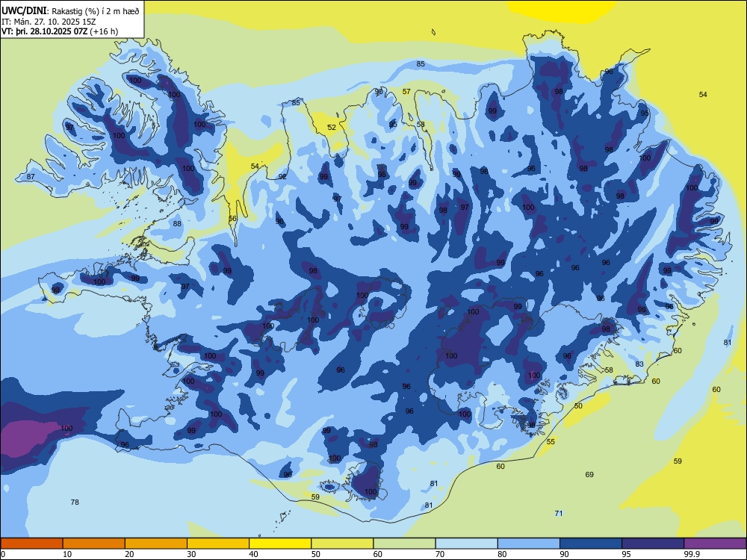The height and width of the screenshot is (560, 747).
Task: Click the "92" humidity value on the map
Action: click(282, 176)
